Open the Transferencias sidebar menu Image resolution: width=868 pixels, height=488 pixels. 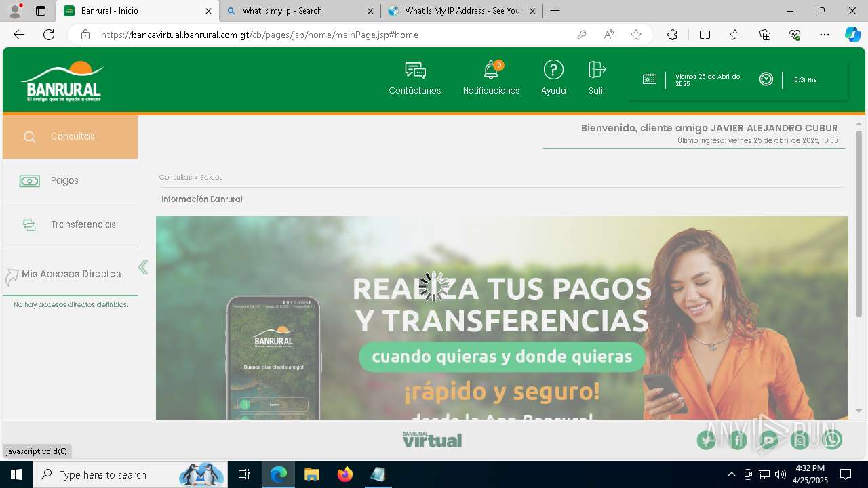tap(71, 225)
